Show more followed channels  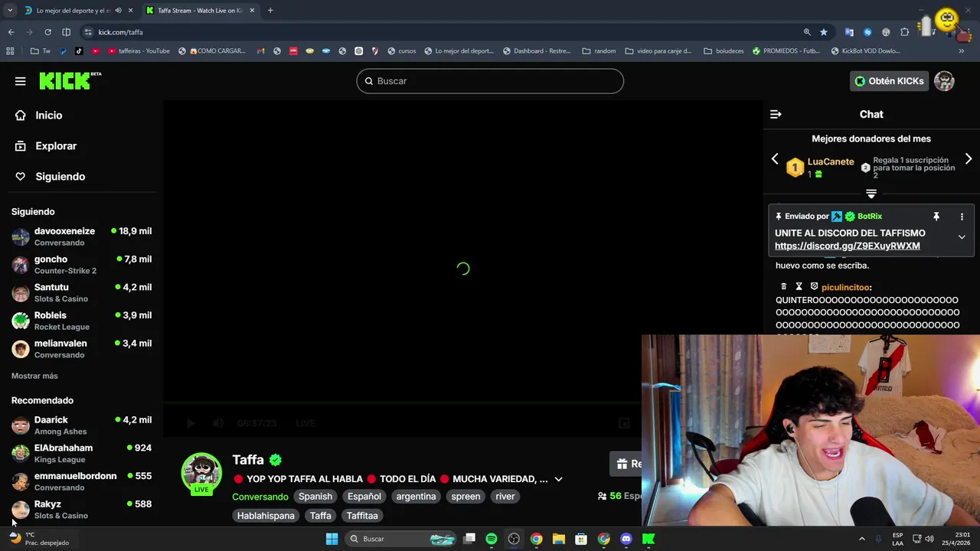coord(34,376)
